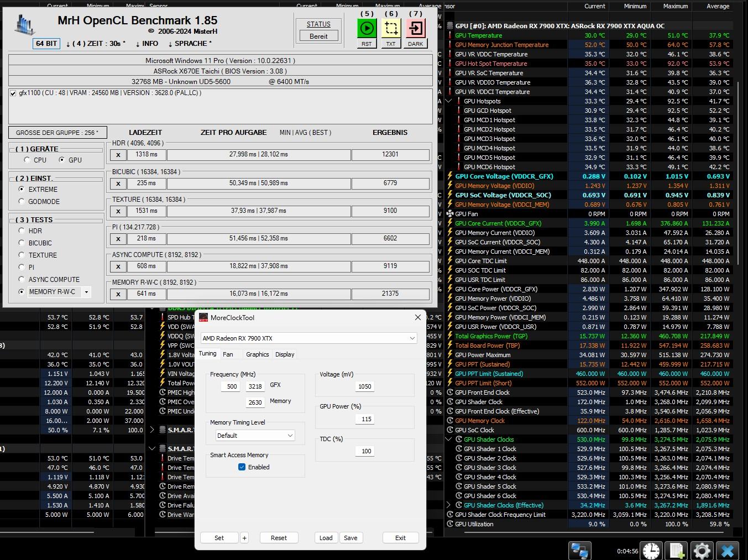Select the GODMODE setting radio button

(x=22, y=201)
